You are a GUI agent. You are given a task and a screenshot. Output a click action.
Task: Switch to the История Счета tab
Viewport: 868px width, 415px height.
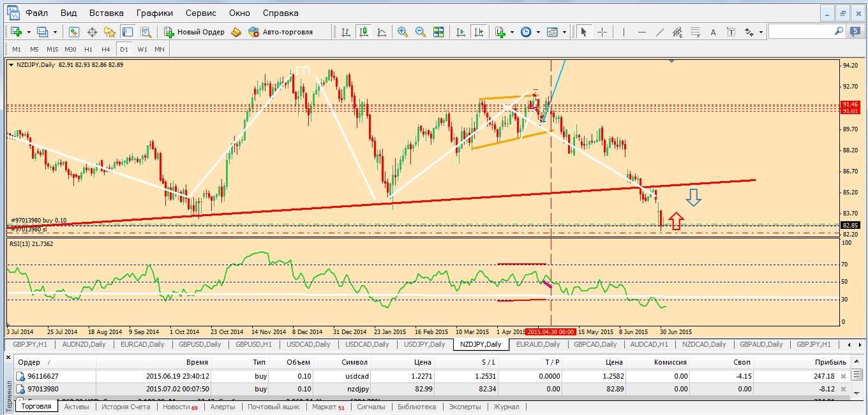[x=126, y=407]
